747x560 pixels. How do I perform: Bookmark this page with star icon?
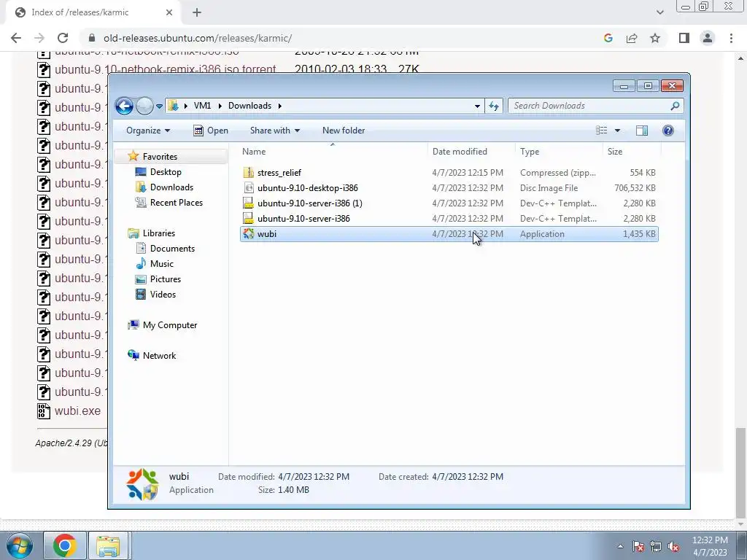[655, 38]
